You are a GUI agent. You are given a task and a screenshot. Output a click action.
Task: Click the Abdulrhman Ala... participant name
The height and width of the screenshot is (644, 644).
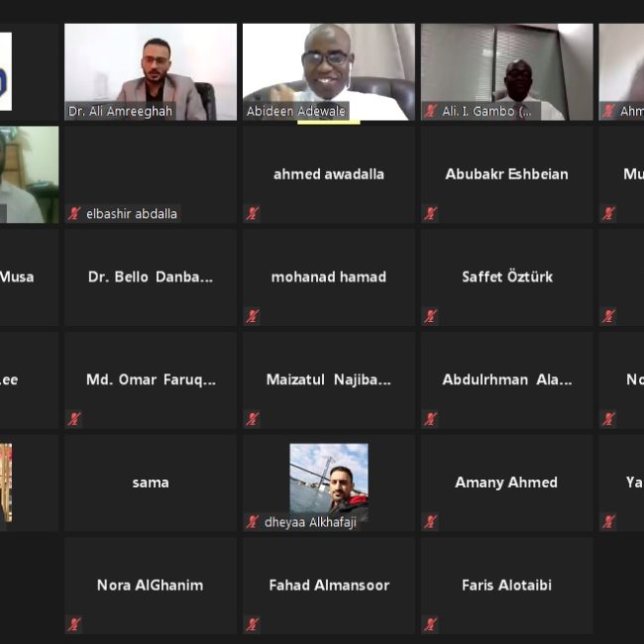click(x=507, y=379)
